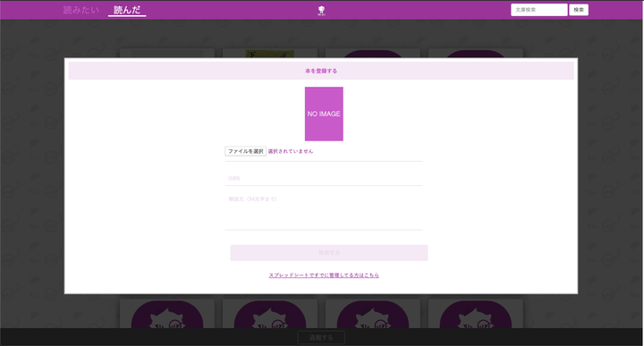Click the 検索 button in the header
The image size is (644, 346).
click(x=579, y=10)
